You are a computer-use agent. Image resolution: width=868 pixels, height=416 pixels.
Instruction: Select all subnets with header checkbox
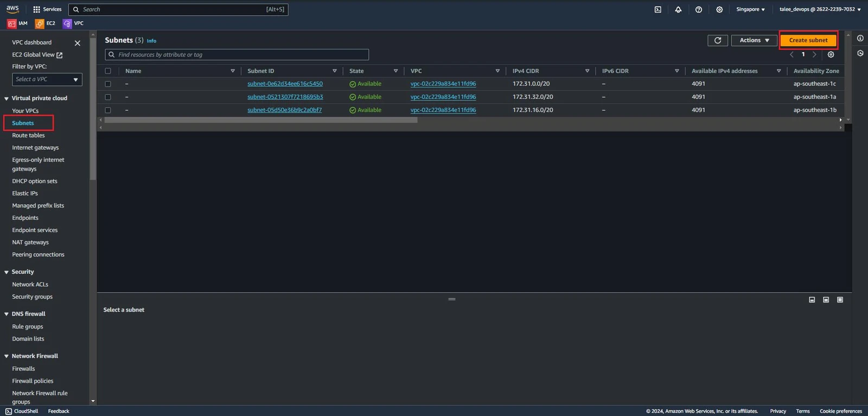click(108, 71)
